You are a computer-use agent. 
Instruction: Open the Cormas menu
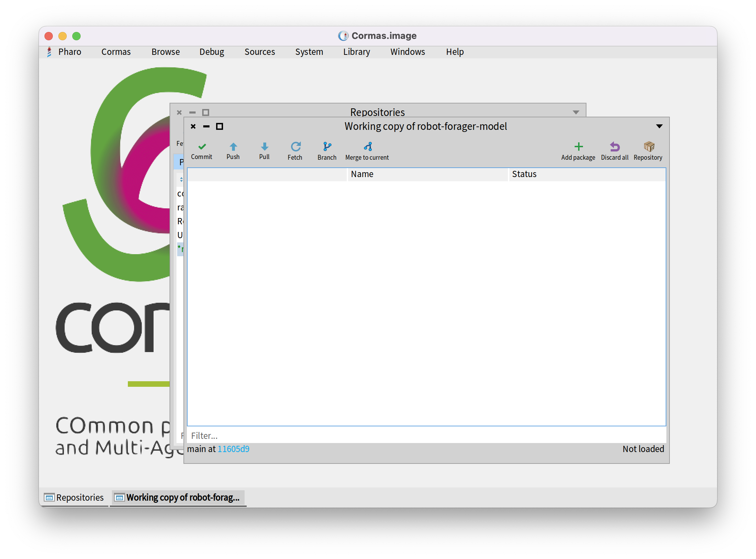tap(116, 52)
